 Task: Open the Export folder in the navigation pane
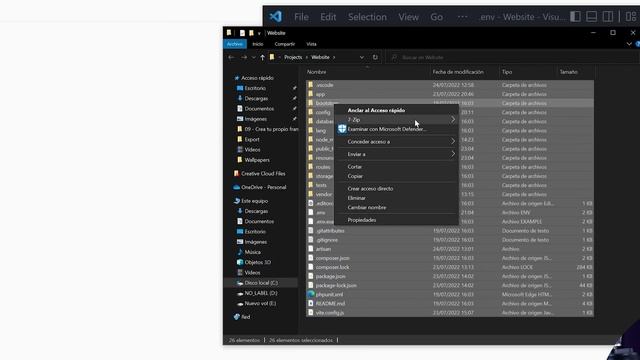(252, 139)
